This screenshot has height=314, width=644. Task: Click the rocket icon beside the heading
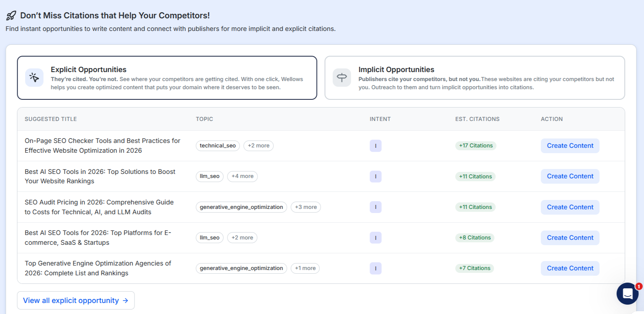[x=11, y=15]
